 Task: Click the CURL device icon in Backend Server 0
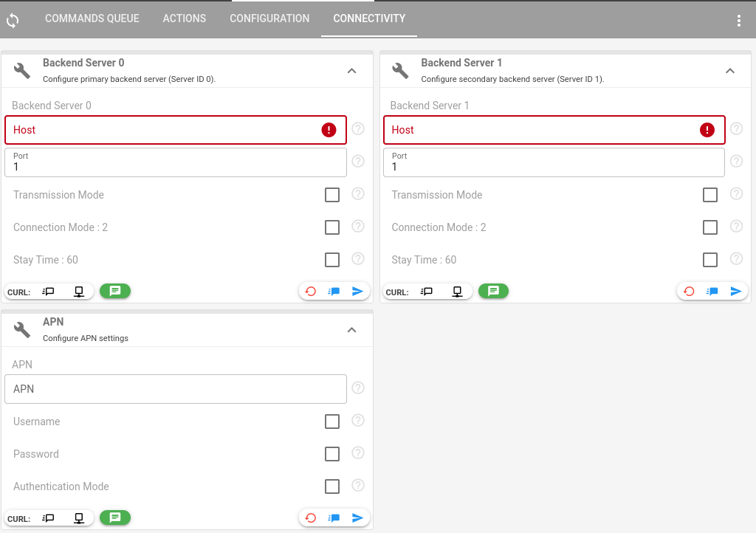tap(79, 292)
